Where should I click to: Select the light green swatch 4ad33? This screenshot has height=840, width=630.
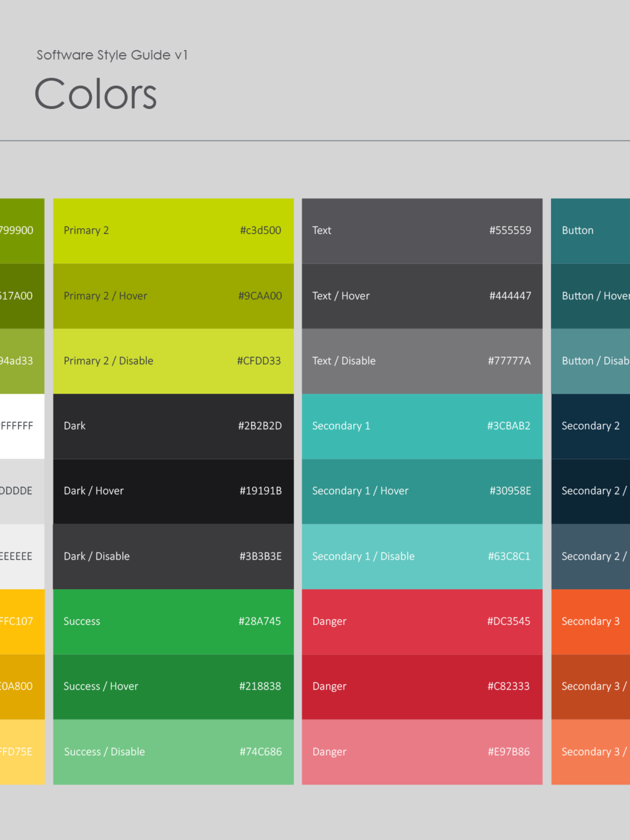click(x=22, y=361)
